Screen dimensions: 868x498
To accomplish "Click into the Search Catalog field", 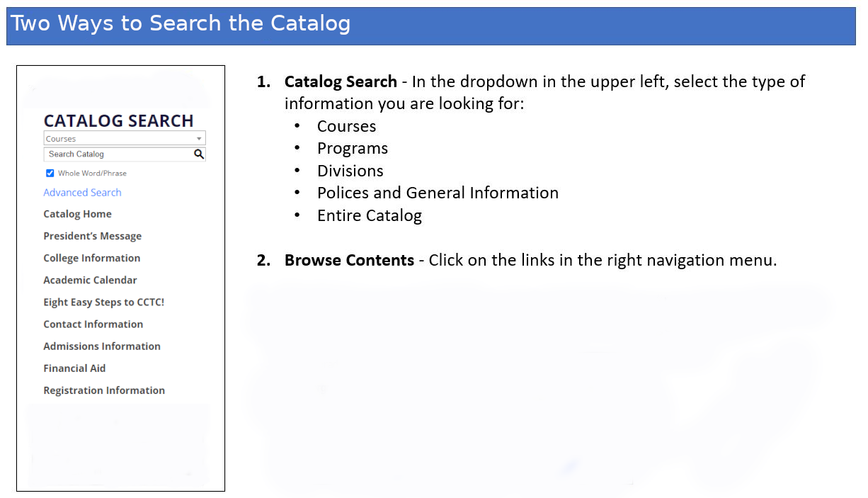I will point(117,154).
